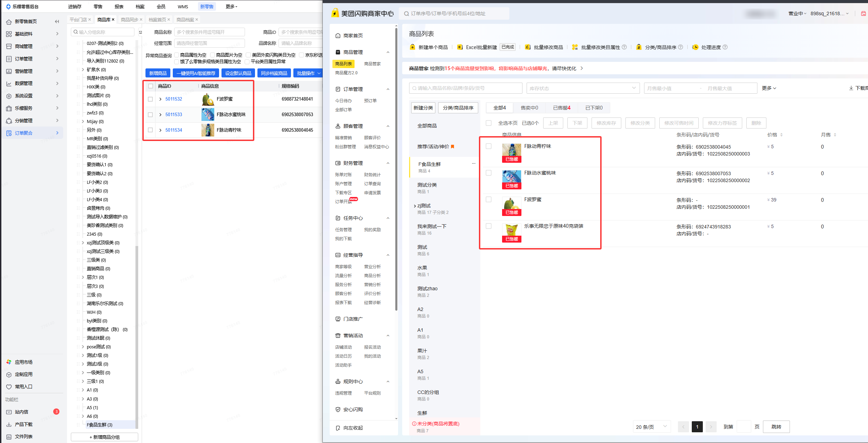
Task: Click the 分销管理 icon
Action: click(x=9, y=121)
